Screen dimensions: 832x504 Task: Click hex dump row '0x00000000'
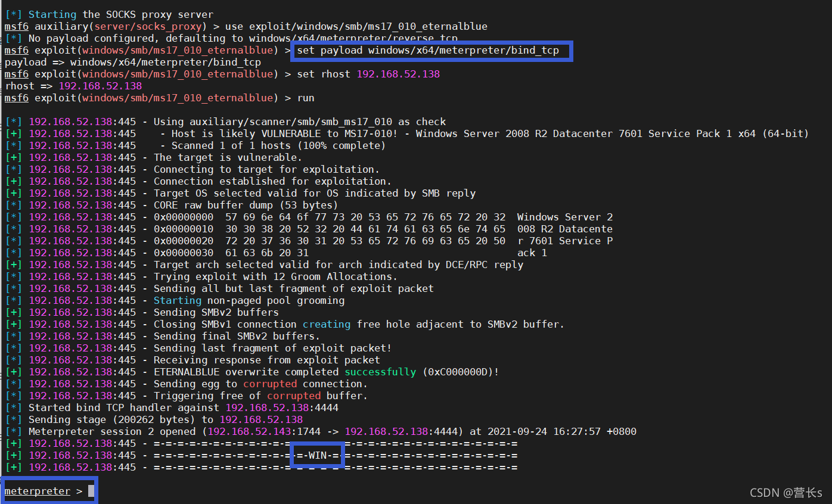point(309,217)
